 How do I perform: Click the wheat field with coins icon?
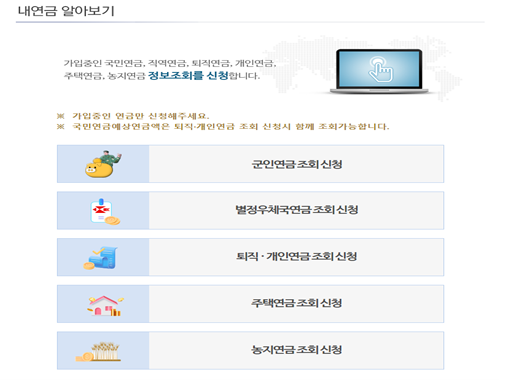(98, 352)
